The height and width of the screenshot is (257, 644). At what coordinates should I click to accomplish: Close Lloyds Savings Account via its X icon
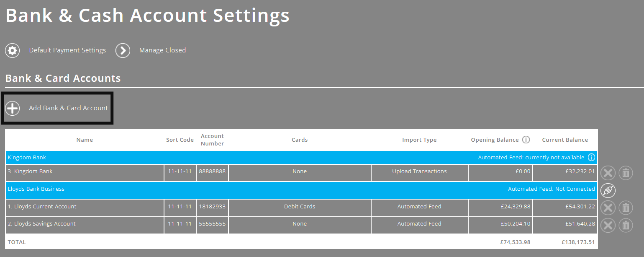click(608, 225)
